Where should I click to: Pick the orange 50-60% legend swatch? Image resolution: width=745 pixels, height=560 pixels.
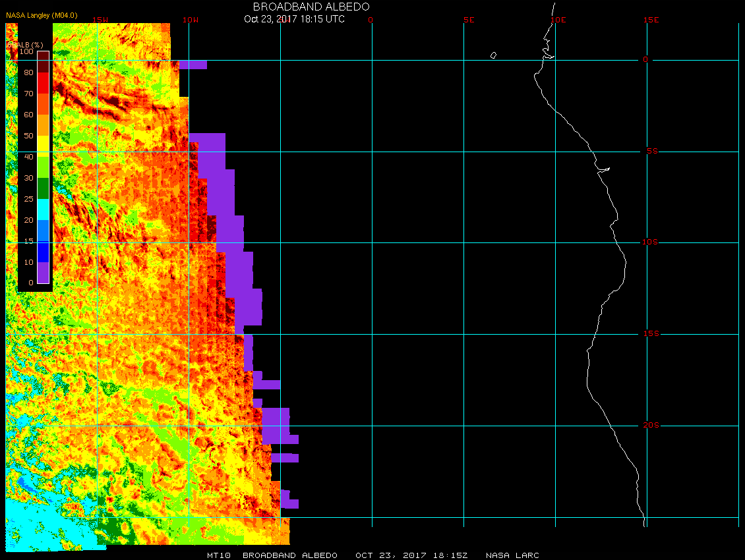pos(44,125)
